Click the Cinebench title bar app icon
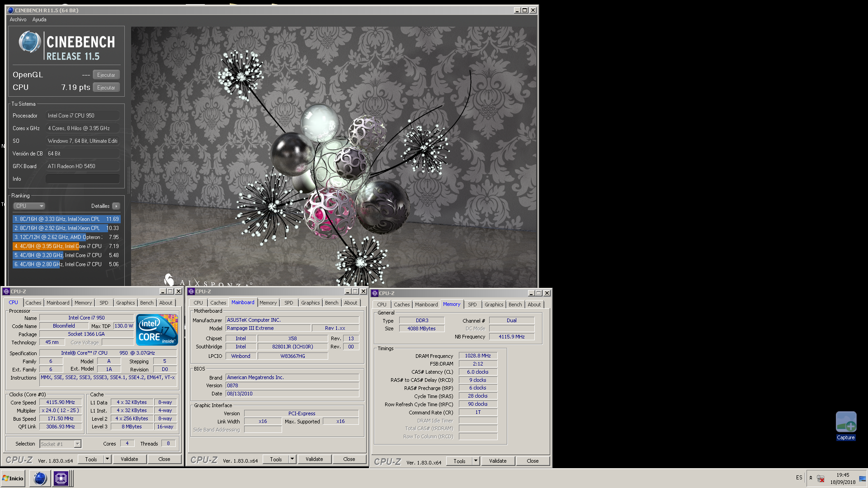 click(x=10, y=10)
